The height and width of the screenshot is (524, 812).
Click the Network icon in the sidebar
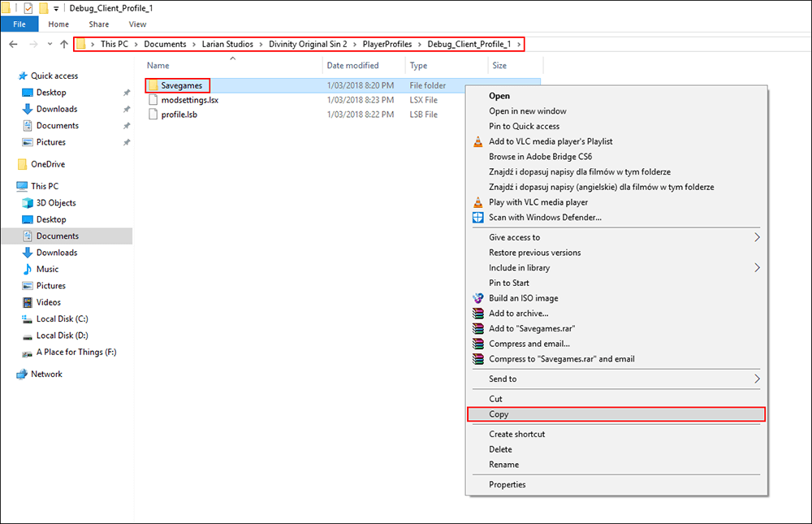[22, 375]
